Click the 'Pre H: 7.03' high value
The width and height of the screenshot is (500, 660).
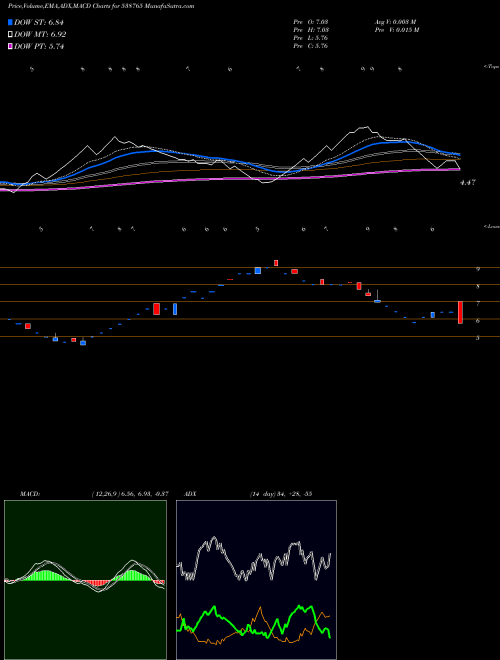311,30
